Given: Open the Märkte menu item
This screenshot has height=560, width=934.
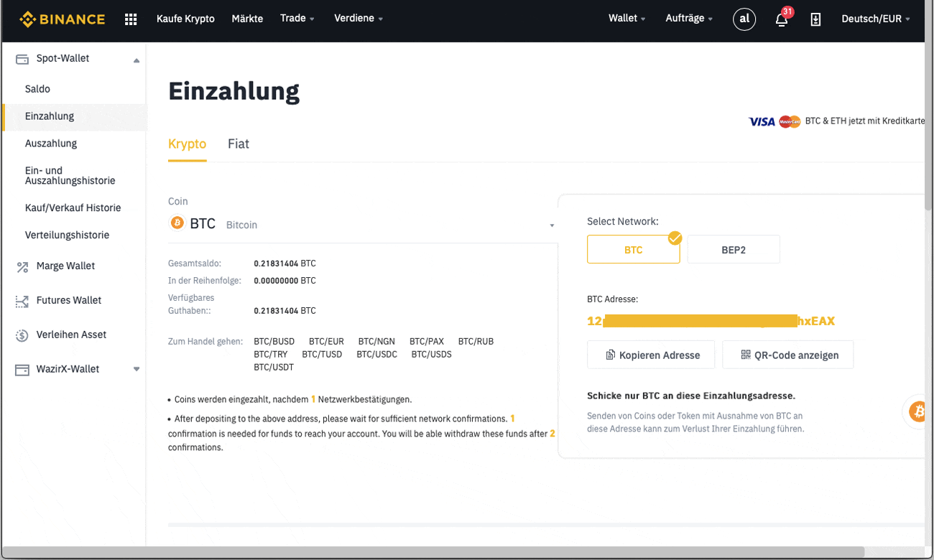Looking at the screenshot, I should coord(247,19).
